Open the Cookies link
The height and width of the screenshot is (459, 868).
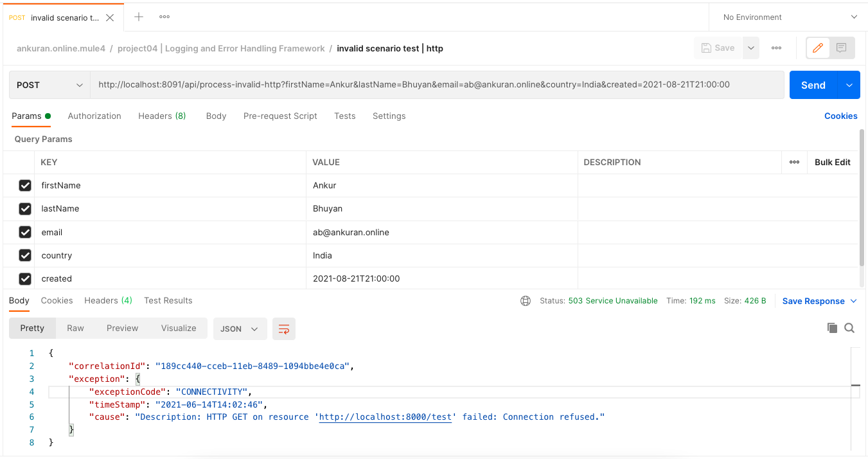(x=840, y=116)
